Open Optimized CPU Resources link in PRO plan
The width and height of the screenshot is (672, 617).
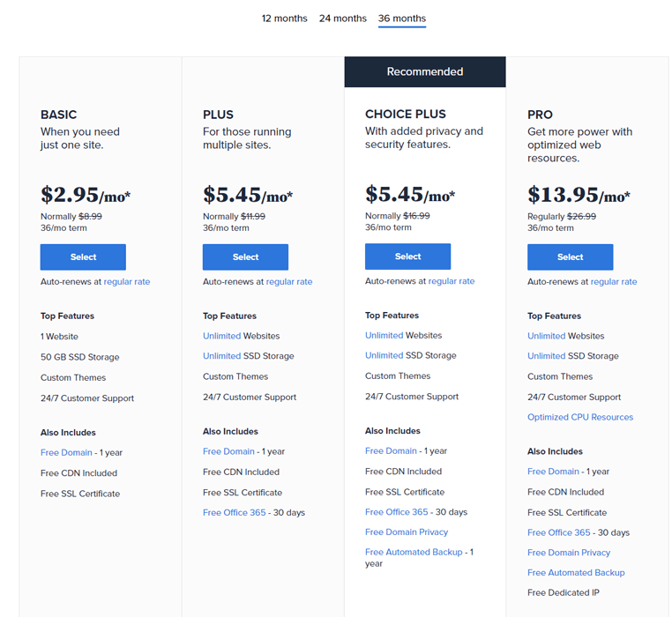pos(580,417)
